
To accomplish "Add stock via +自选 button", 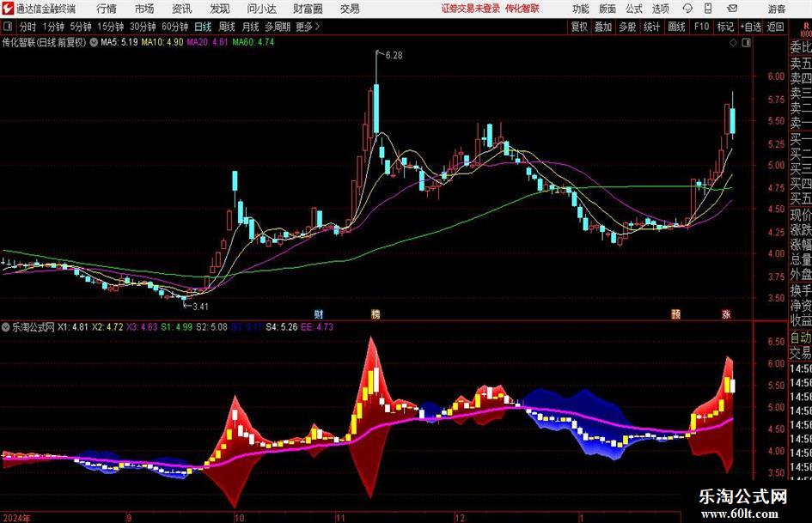I will click(x=750, y=27).
